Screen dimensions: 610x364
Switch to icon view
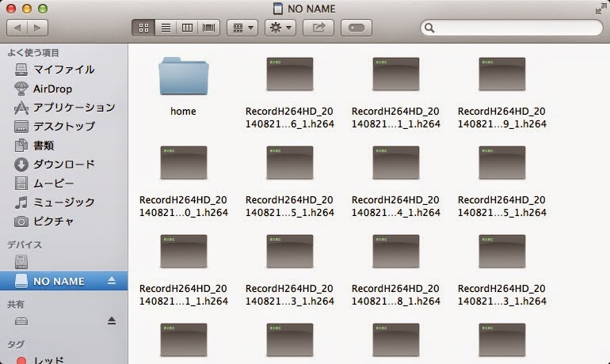pos(143,28)
